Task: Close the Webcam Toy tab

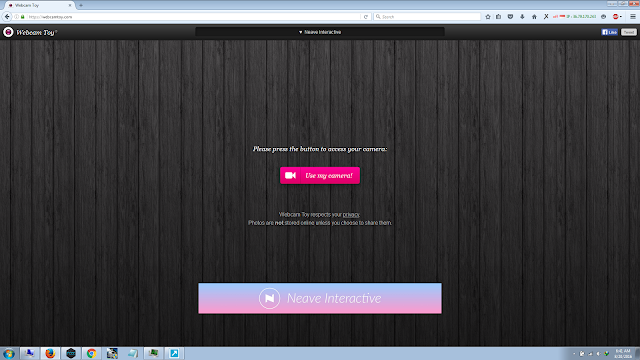Action: (x=70, y=5)
